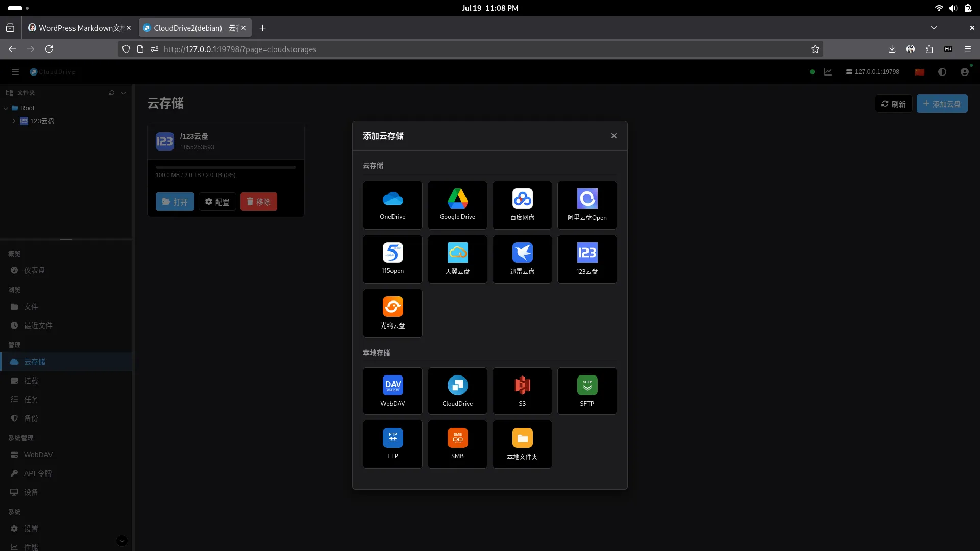The width and height of the screenshot is (980, 551).
Task: Pick FTP storage tile
Action: coord(393,444)
